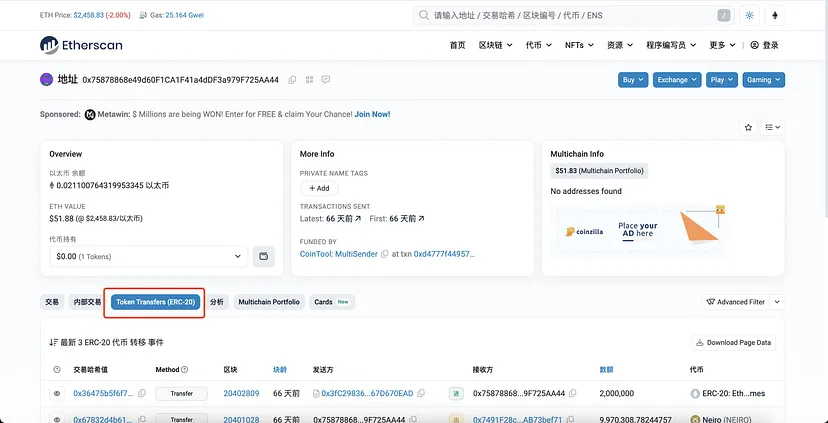Click the clock info icon in table header
The height and width of the screenshot is (423, 828).
[x=57, y=370]
